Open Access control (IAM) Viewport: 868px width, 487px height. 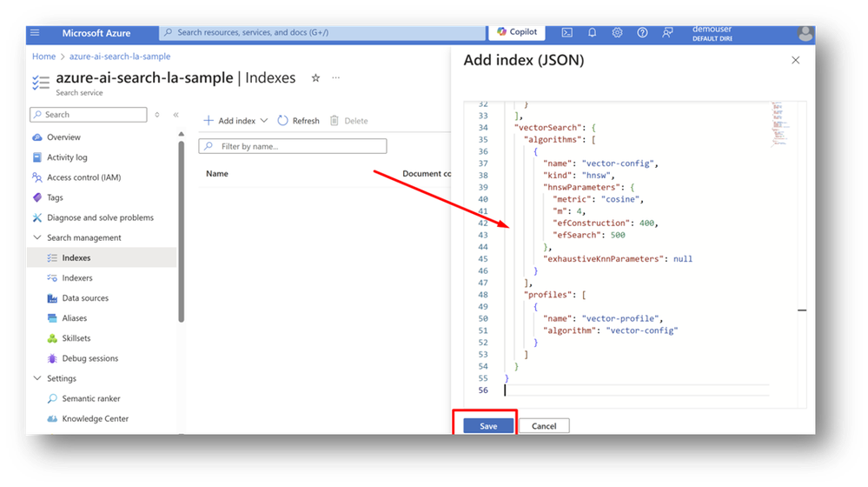[x=83, y=177]
